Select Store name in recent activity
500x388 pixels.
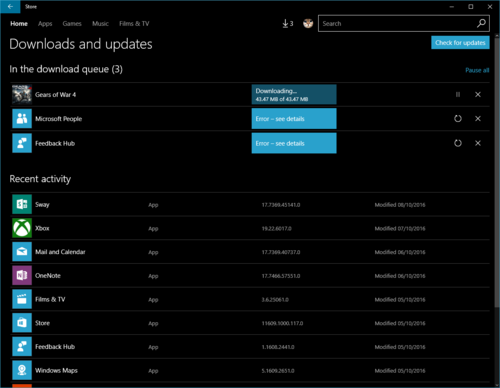coord(42,323)
